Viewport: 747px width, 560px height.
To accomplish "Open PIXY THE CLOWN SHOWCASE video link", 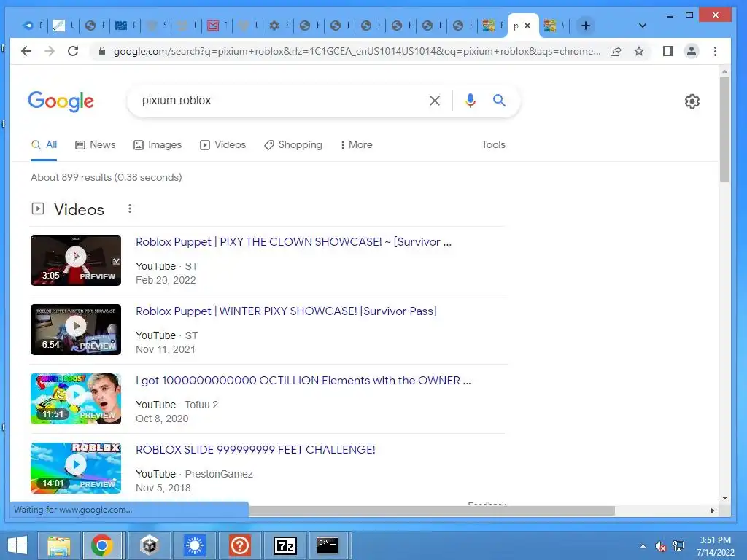I will (x=293, y=242).
